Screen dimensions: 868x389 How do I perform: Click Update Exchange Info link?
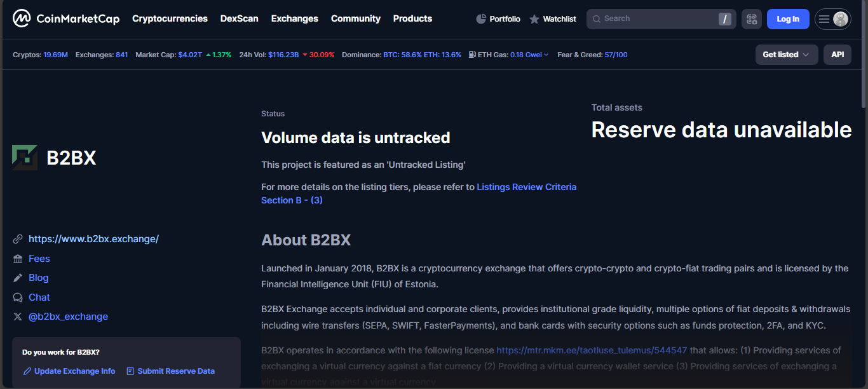point(74,371)
